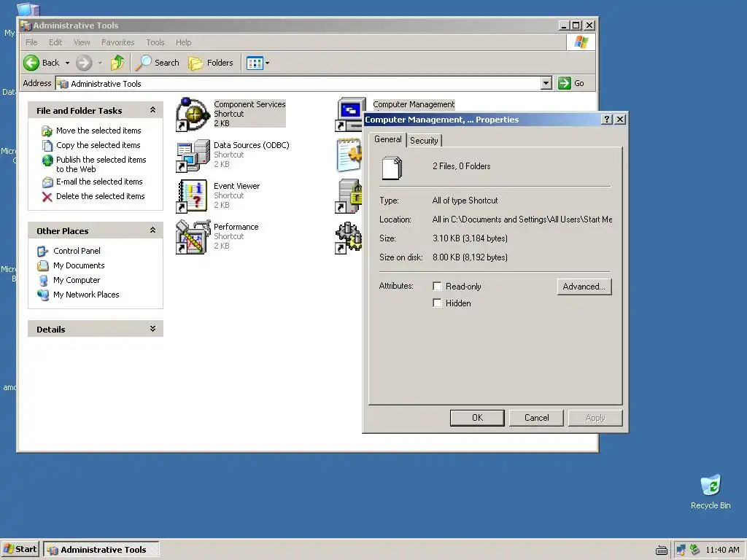Viewport: 747px width, 560px height.
Task: Click the clock showing 11:40 AM
Action: (723, 550)
